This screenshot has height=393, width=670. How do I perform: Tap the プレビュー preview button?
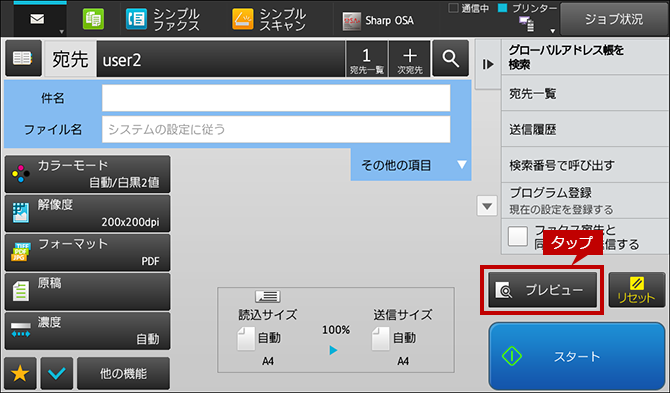click(543, 290)
